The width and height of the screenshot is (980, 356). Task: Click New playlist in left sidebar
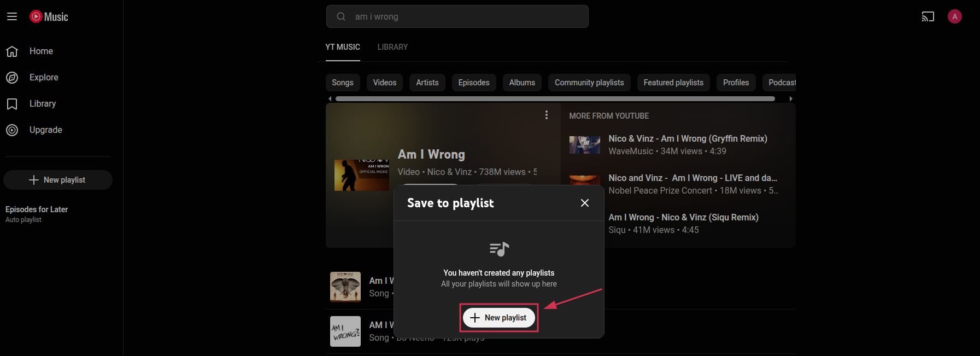pos(58,180)
